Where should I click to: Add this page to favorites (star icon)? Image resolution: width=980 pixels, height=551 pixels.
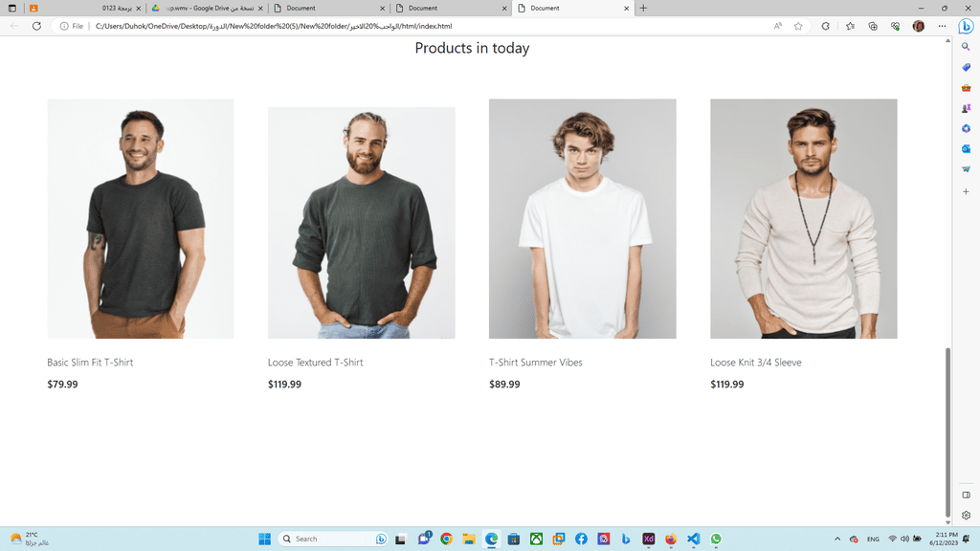pyautogui.click(x=798, y=26)
